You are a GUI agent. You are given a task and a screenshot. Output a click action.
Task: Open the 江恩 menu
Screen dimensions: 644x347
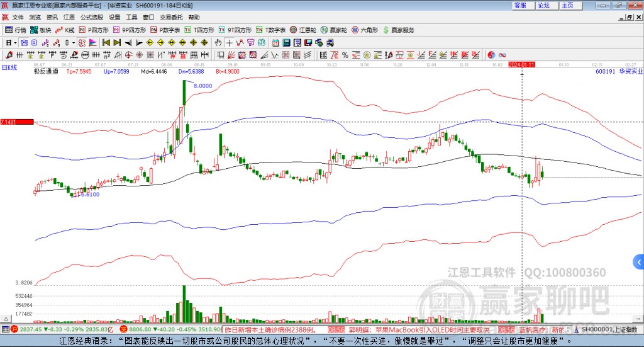click(x=69, y=17)
